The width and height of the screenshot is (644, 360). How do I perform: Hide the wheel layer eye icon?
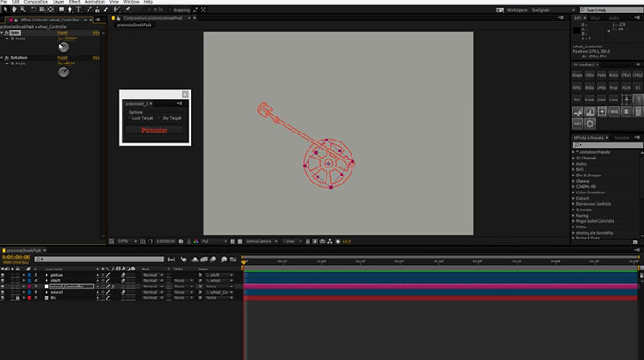click(3, 292)
